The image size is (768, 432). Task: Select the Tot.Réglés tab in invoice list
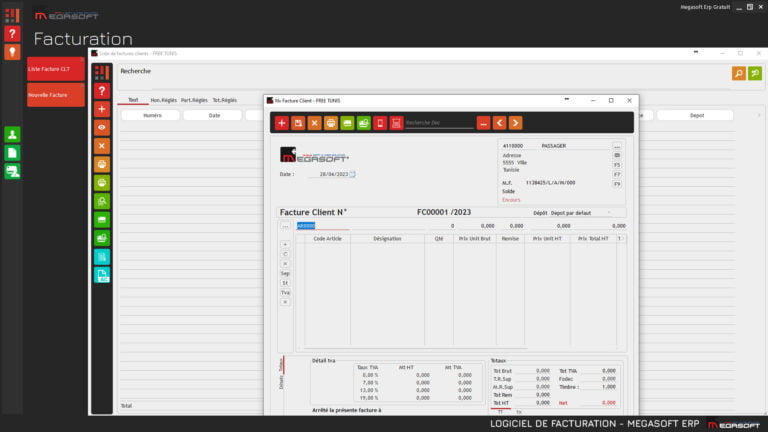(x=224, y=100)
